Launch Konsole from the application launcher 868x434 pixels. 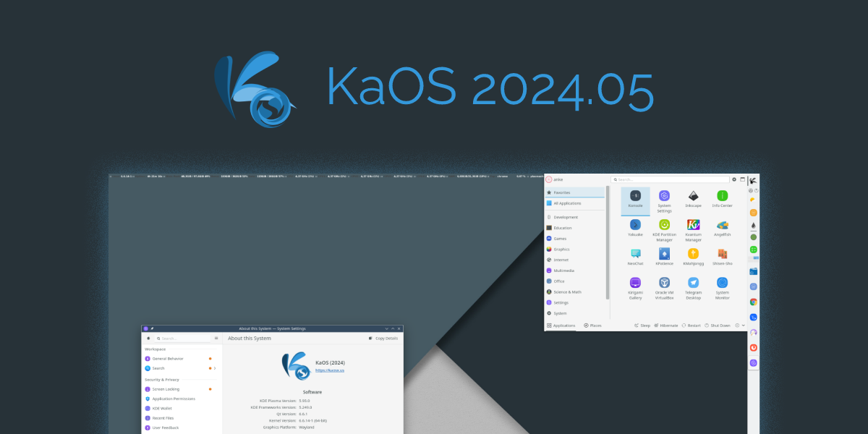[x=635, y=196]
